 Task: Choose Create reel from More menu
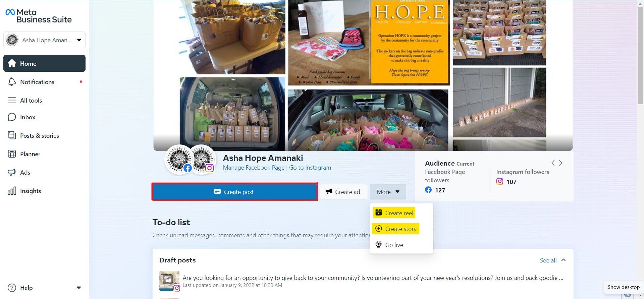click(x=394, y=213)
